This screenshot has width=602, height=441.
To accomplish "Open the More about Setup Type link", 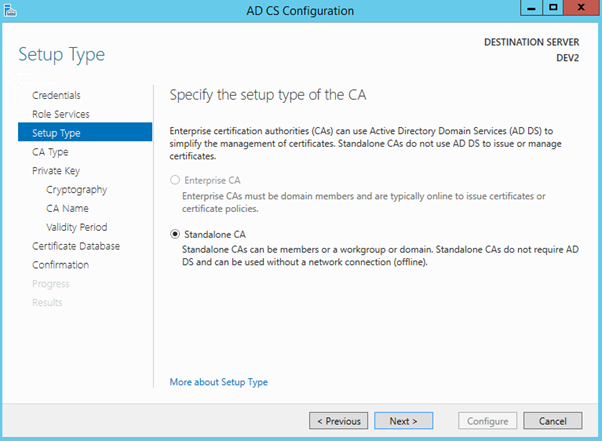I will coord(218,382).
